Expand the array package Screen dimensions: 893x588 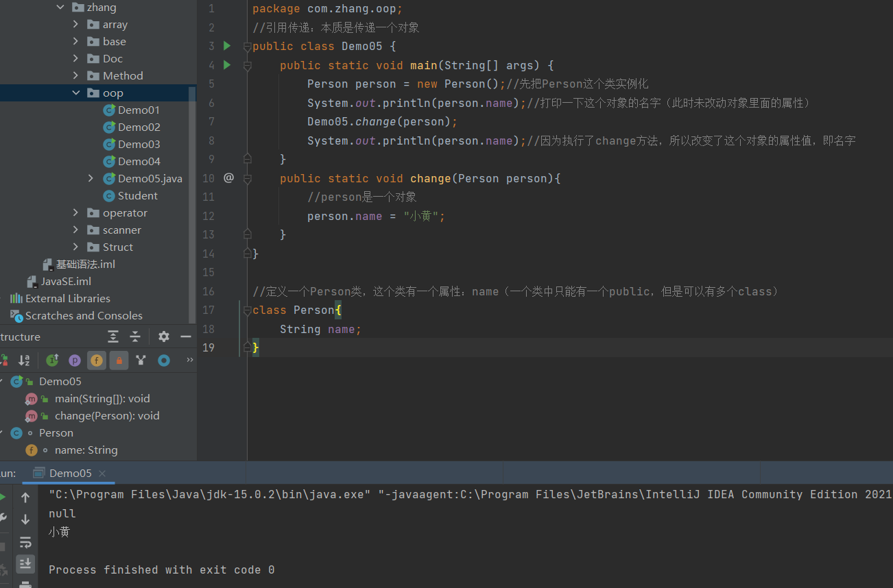[x=75, y=24]
